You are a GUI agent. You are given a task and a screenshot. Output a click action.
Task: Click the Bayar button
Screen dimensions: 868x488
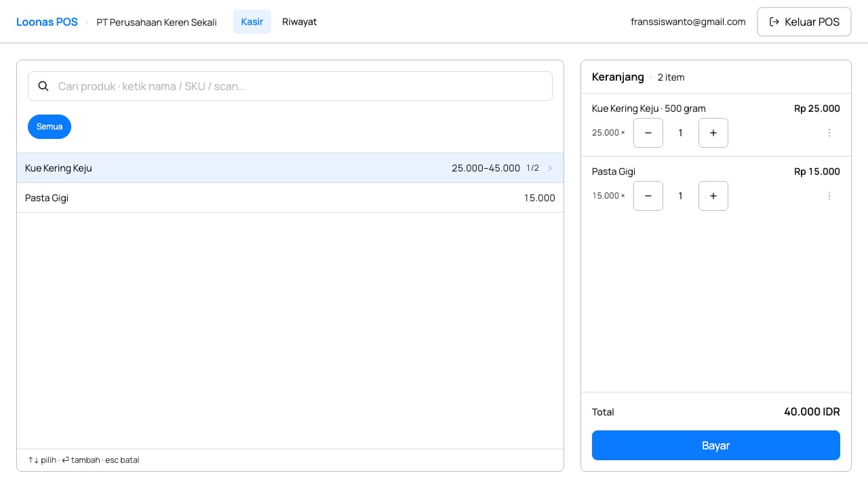[x=716, y=445]
